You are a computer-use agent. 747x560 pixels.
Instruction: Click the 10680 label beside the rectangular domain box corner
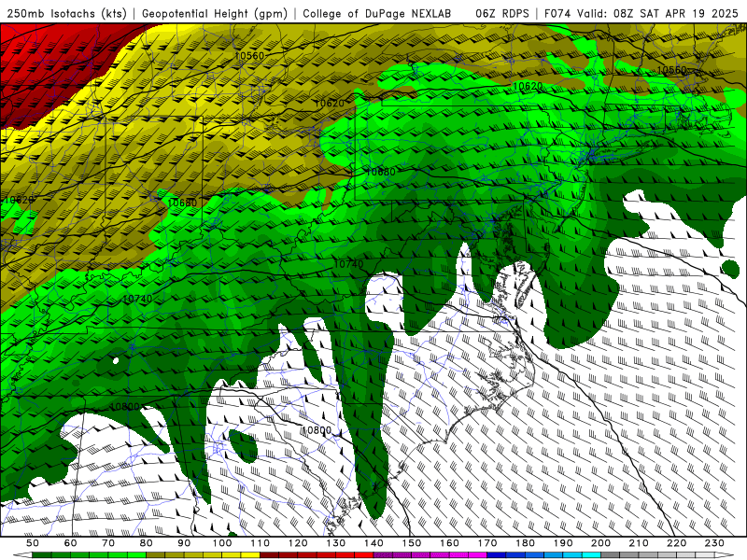(x=380, y=172)
